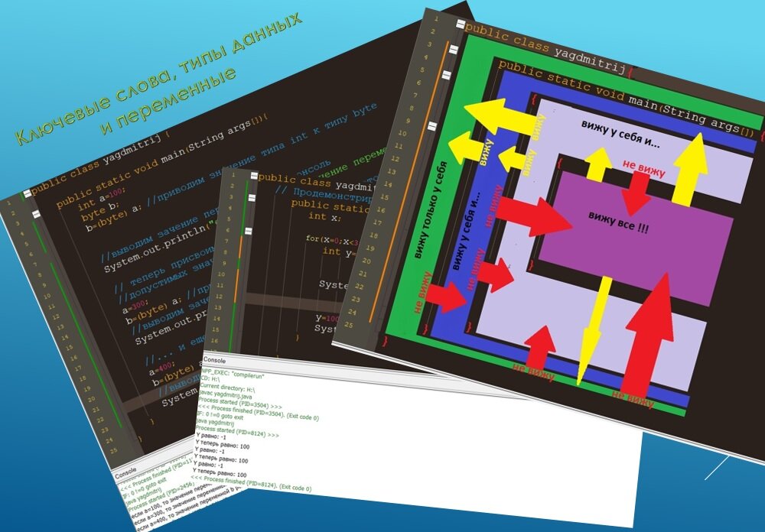Collapse fold marker at line 1 in right editor
The height and width of the screenshot is (532, 765).
[x=461, y=24]
